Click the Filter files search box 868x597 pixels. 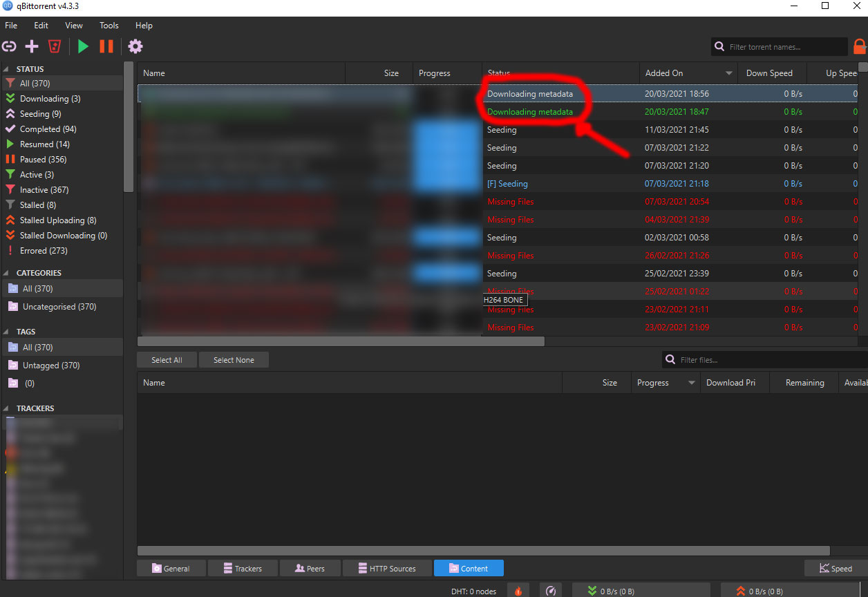(x=764, y=360)
